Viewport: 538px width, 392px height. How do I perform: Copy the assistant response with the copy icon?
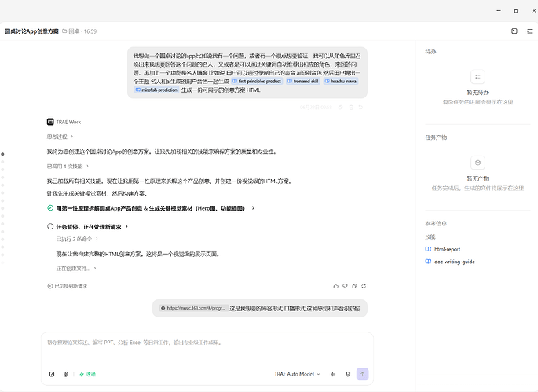[354, 286]
